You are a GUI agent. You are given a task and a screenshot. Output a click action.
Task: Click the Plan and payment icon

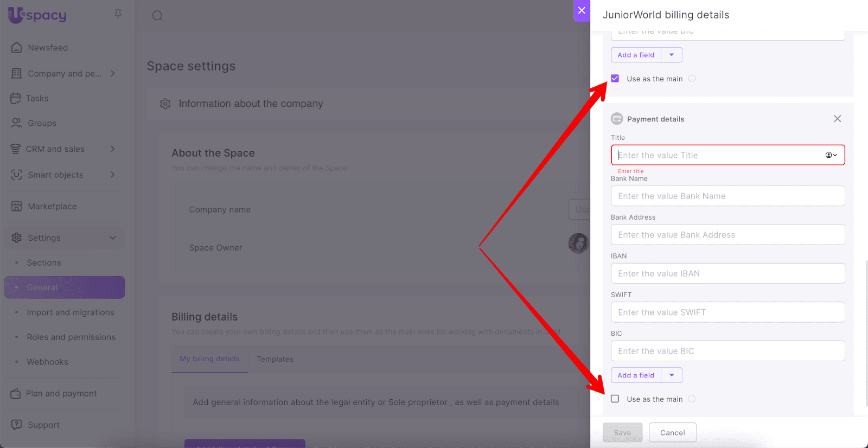[x=16, y=393]
